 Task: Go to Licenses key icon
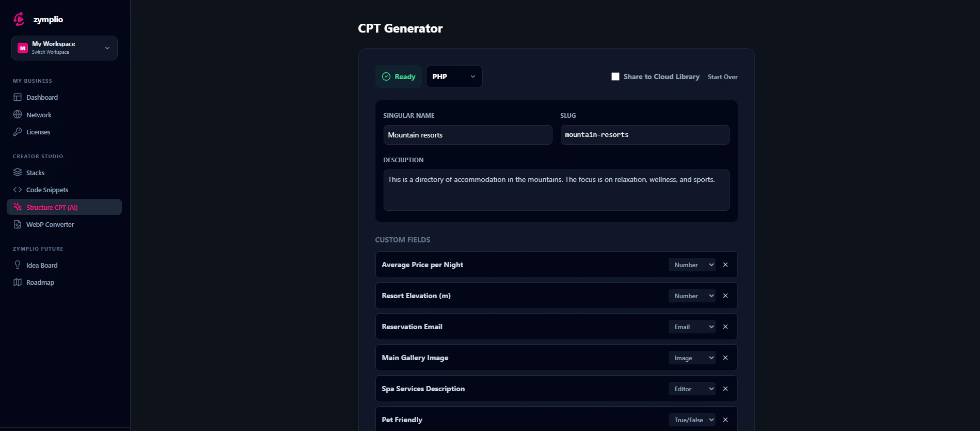click(18, 132)
